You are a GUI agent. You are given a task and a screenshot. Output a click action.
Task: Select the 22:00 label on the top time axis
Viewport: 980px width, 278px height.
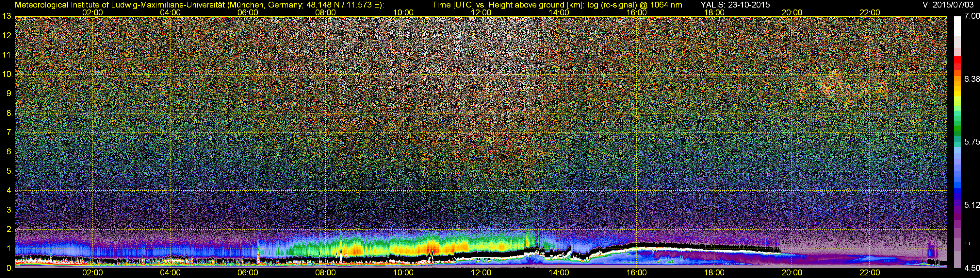[870, 12]
